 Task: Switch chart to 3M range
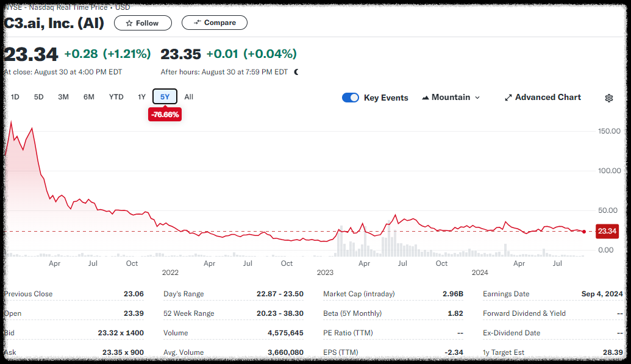[63, 97]
